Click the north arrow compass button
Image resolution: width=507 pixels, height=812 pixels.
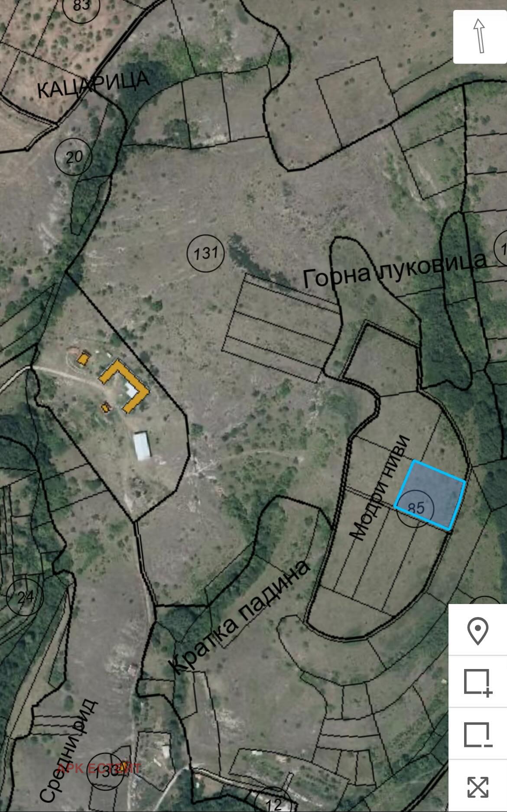[479, 36]
